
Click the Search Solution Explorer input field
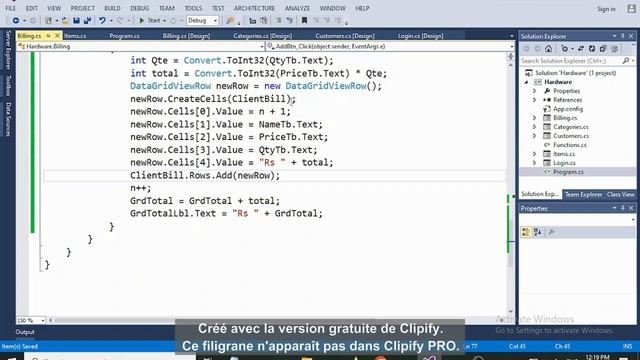click(x=571, y=61)
